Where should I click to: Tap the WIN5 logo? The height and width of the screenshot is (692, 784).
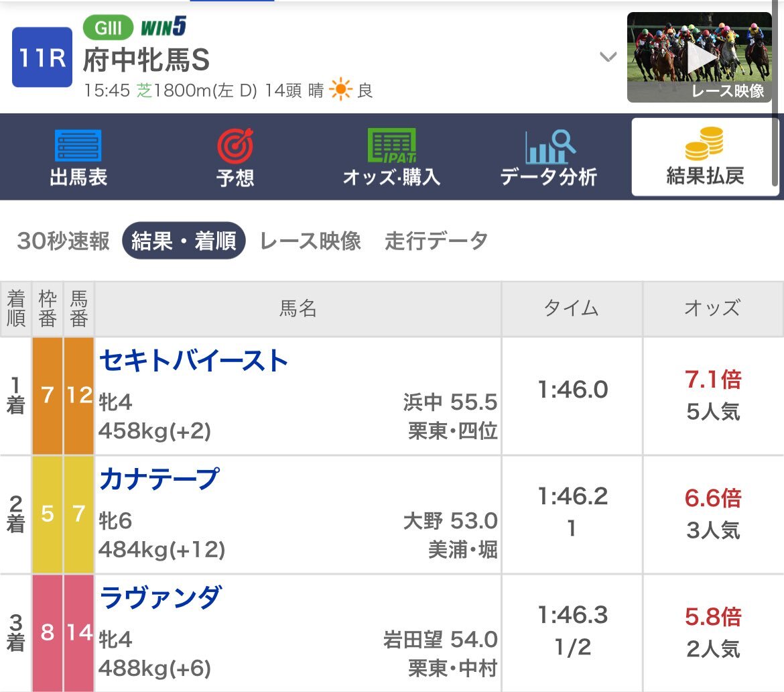pyautogui.click(x=164, y=27)
